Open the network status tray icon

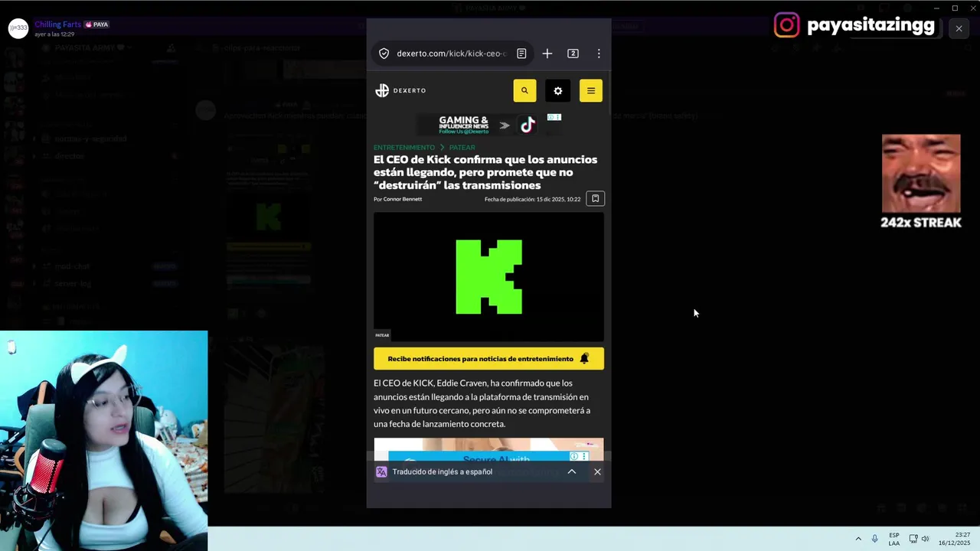pyautogui.click(x=913, y=539)
